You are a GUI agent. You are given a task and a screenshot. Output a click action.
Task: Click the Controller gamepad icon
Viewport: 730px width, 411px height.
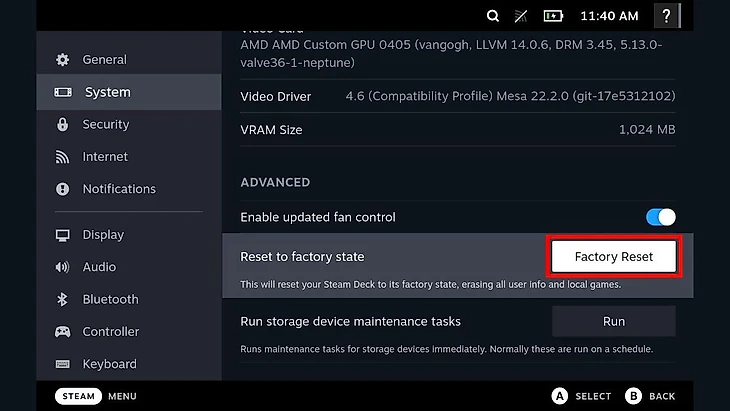[x=62, y=331]
